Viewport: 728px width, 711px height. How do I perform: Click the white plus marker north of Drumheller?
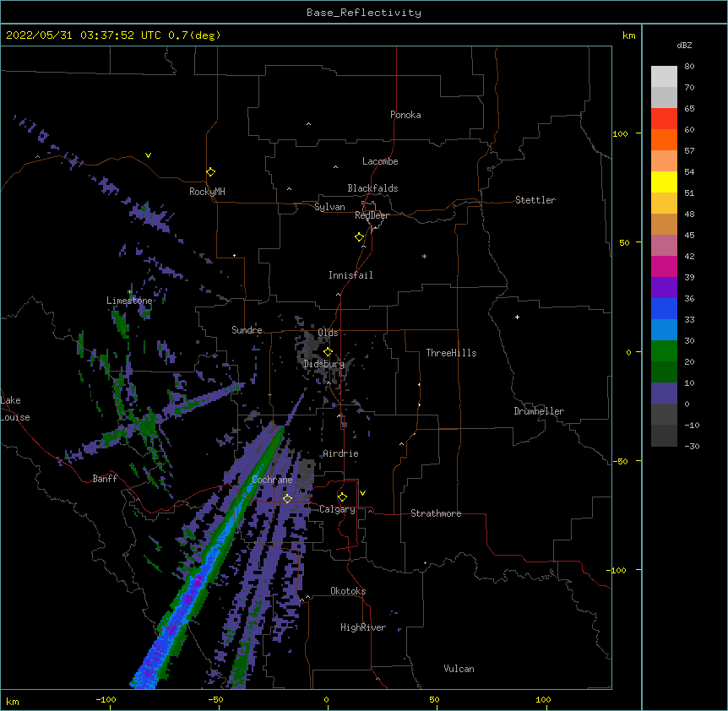[x=517, y=317]
